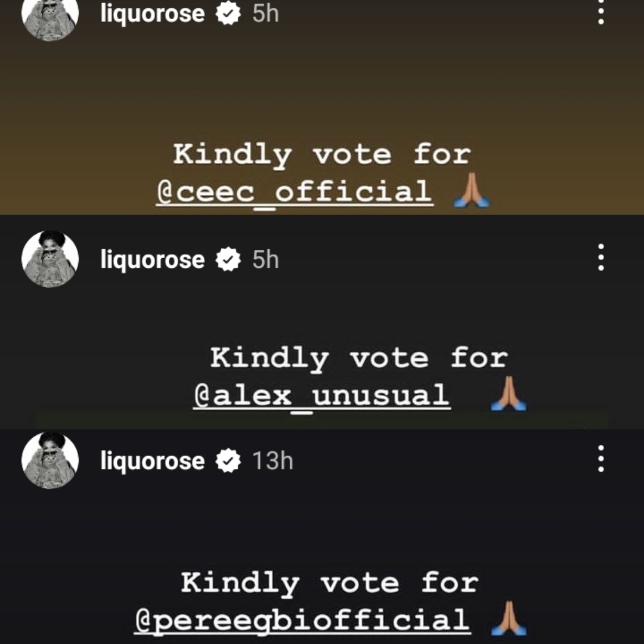Tap praying hands emoji beside @alex_unusual
The image size is (644, 644).
(509, 394)
